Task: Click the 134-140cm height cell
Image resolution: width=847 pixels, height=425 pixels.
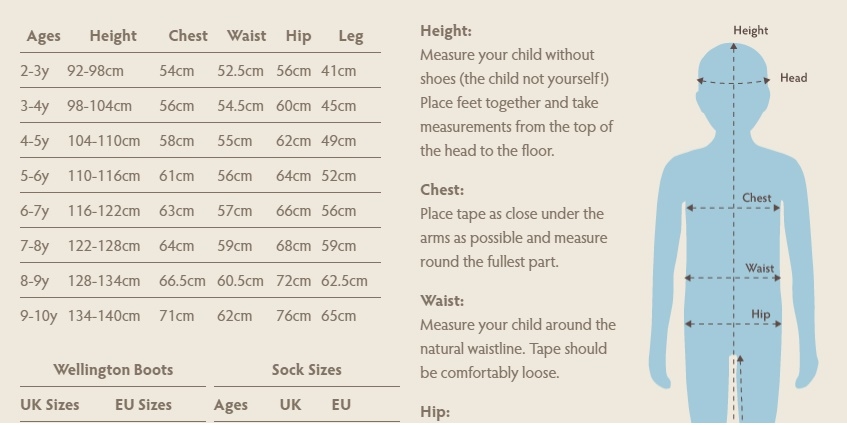Action: point(104,316)
